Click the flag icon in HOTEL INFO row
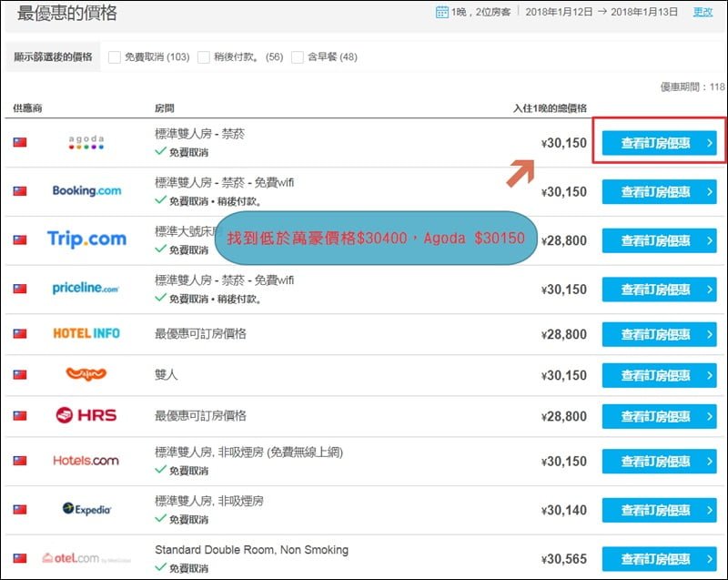Viewport: 728px width, 580px height. pos(20,333)
